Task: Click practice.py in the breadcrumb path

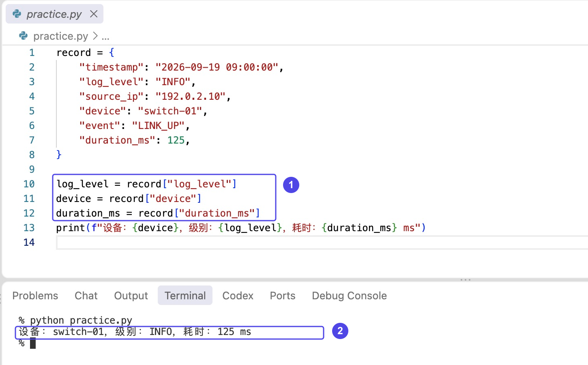Action: click(60, 36)
